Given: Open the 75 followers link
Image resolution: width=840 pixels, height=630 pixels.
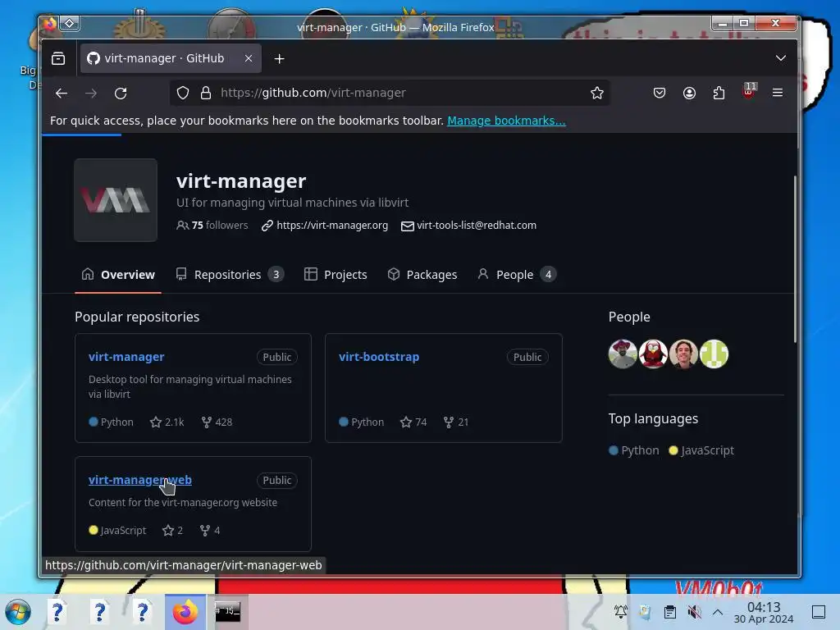Looking at the screenshot, I should (212, 226).
